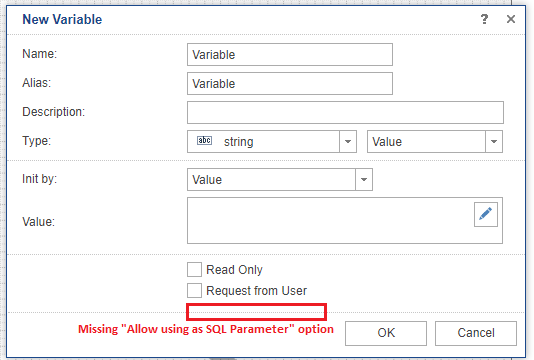Image resolution: width=534 pixels, height=360 pixels.
Task: Expand the string type dropdown arrow
Action: [348, 141]
